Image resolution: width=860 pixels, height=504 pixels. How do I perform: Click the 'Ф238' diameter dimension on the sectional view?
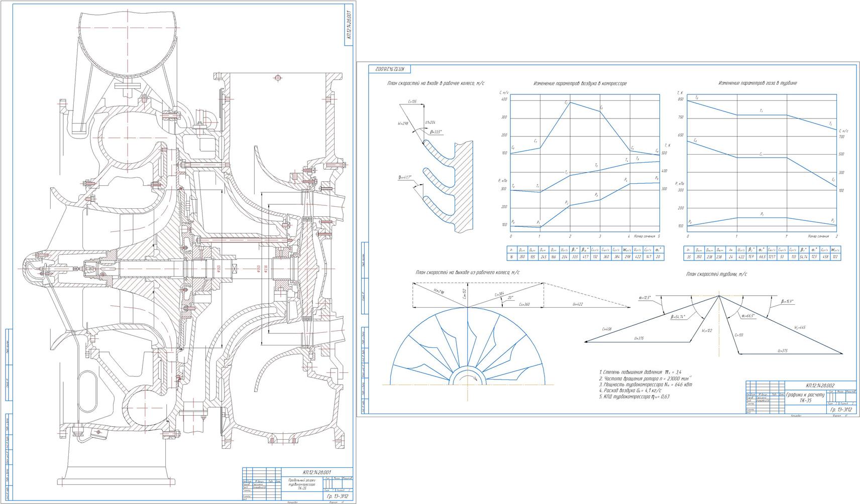pos(266,269)
